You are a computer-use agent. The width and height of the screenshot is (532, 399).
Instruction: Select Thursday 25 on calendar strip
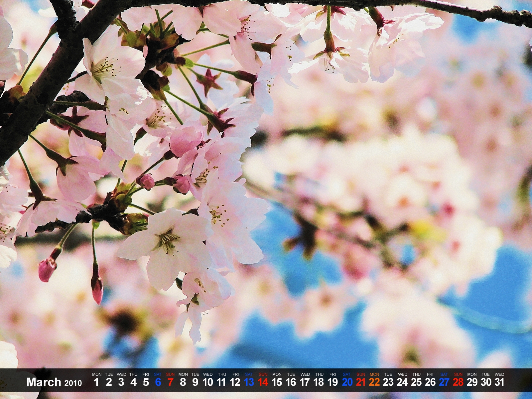tap(416, 382)
